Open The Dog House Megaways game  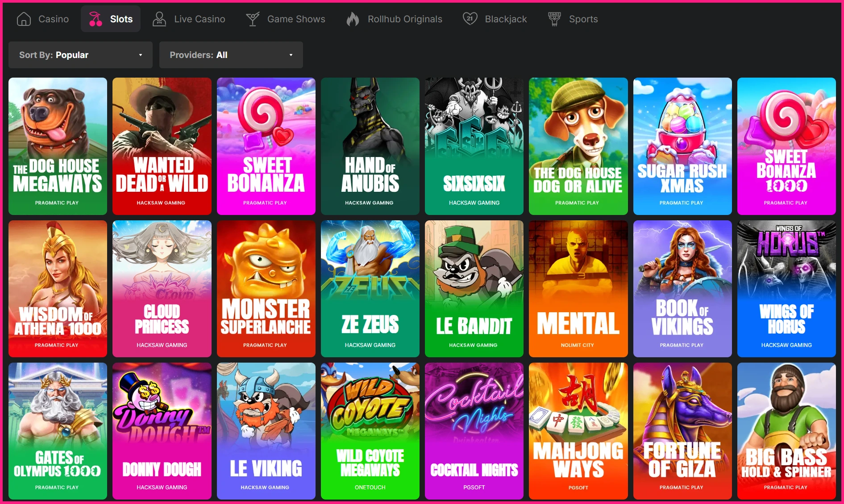point(58,146)
